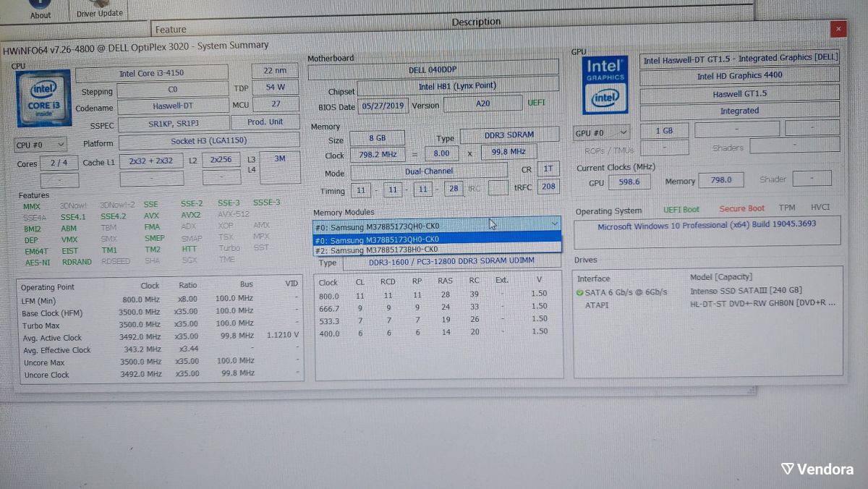Select the Intel Core i3-4150 CPU name field
868x489 pixels.
152,73
